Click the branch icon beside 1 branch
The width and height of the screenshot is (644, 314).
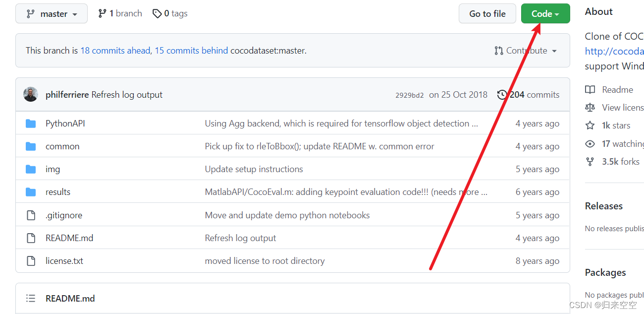[102, 14]
